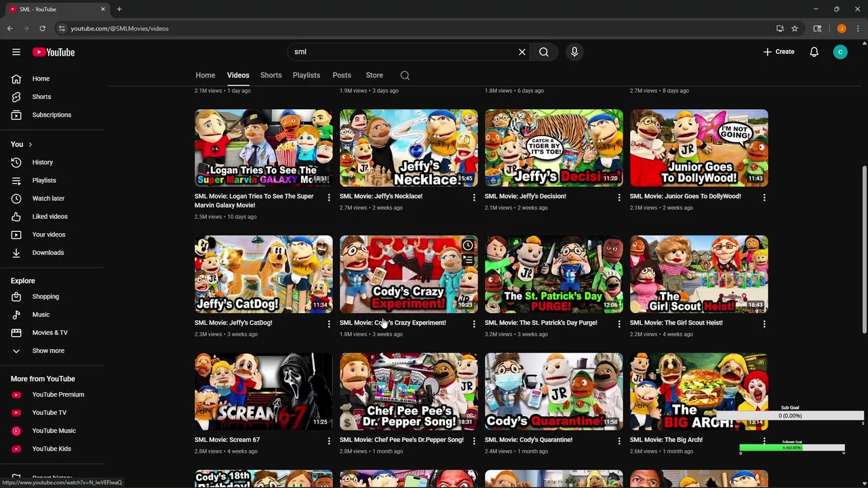Play the Cody's Quarantine thumbnail

pyautogui.click(x=554, y=392)
